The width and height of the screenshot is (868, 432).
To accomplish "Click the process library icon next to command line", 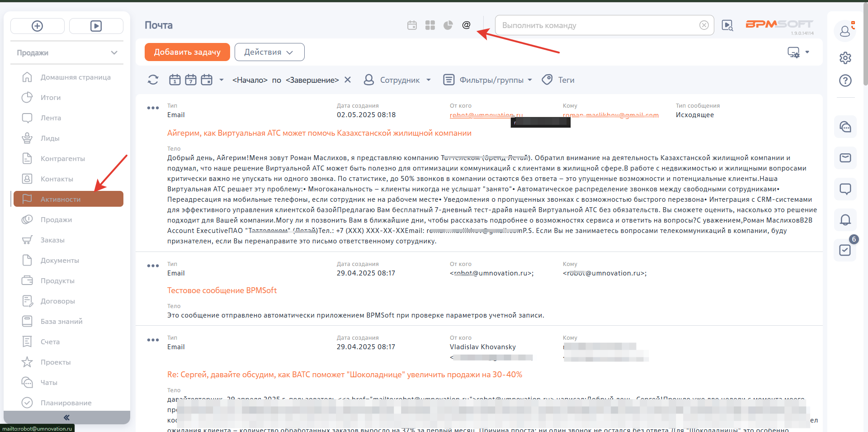I will click(x=727, y=25).
